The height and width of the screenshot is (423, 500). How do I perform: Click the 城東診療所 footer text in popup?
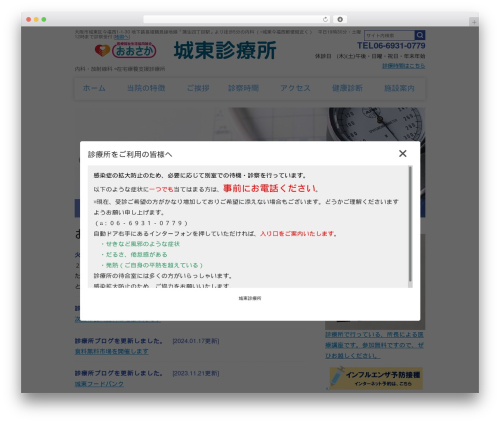(250, 298)
